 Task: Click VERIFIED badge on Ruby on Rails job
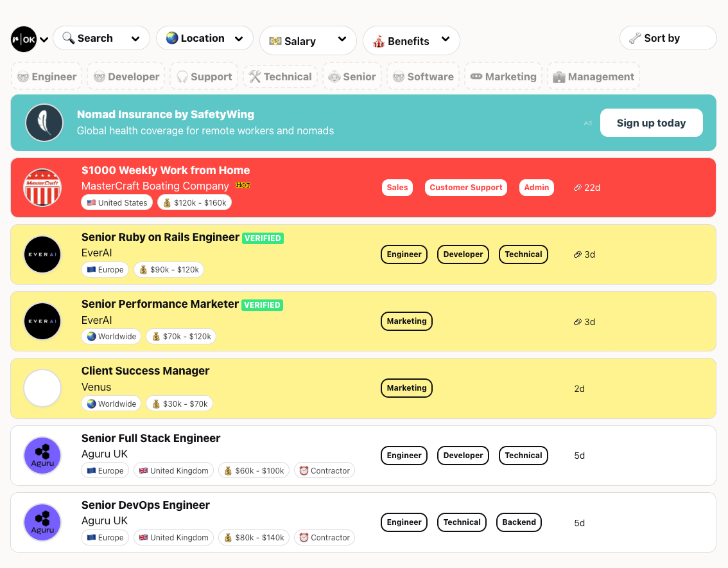click(x=263, y=238)
